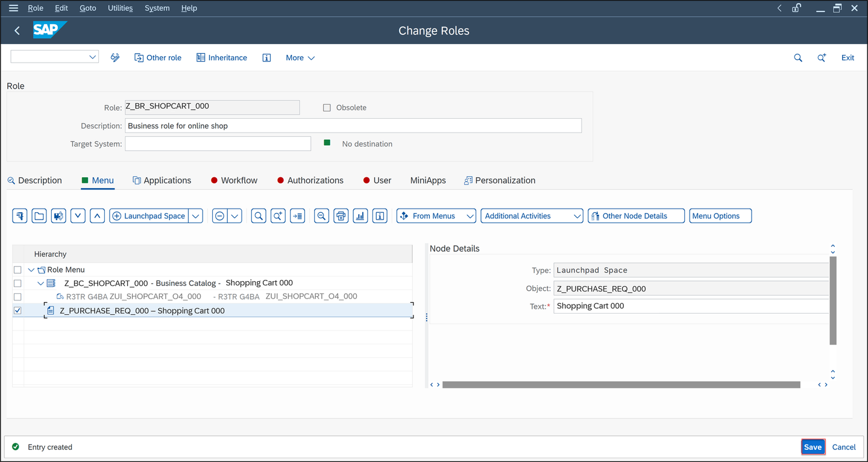Go back using the left arrow beside SAP logo
The height and width of the screenshot is (462, 868).
click(x=17, y=31)
